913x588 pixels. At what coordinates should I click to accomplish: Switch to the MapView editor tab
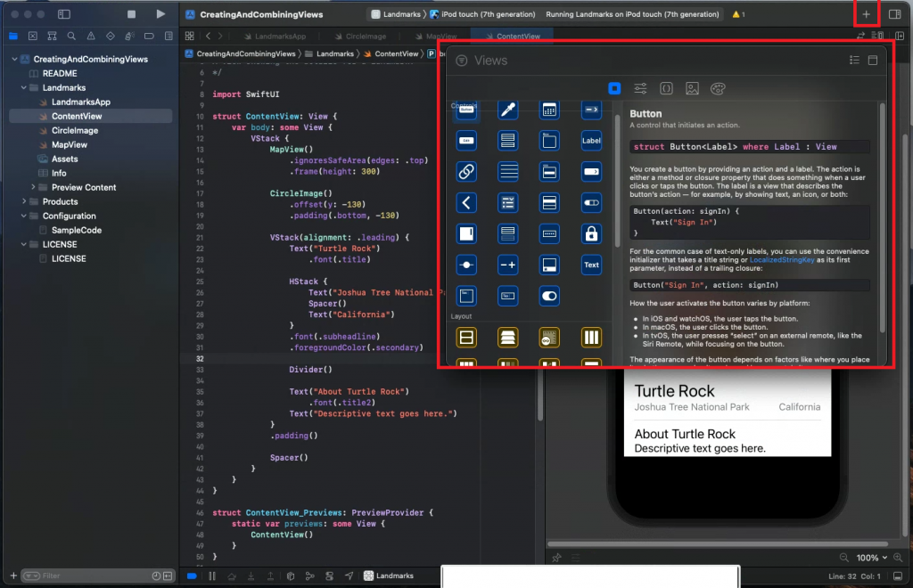point(436,36)
